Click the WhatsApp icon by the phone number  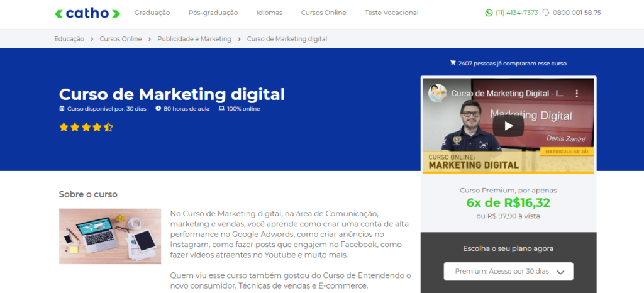point(488,13)
